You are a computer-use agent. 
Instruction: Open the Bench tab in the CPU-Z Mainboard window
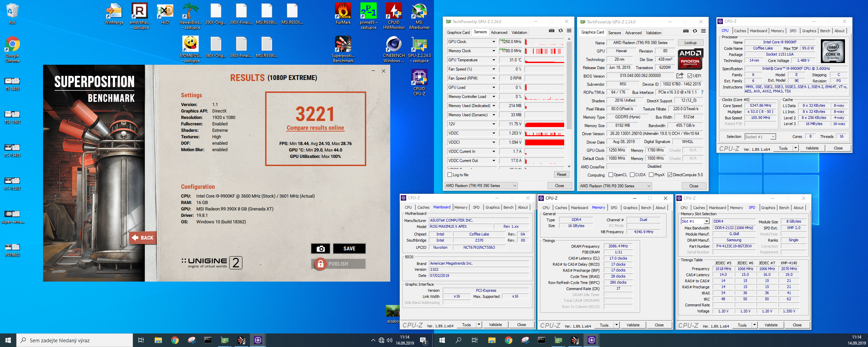508,207
